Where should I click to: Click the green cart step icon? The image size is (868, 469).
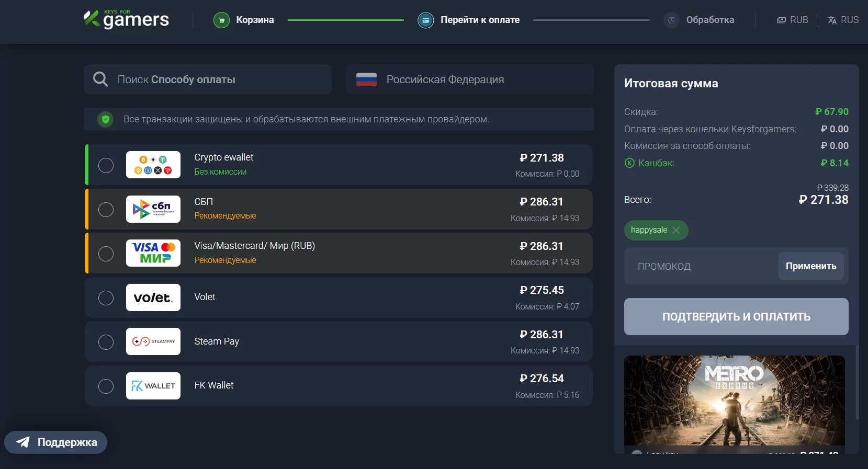222,20
